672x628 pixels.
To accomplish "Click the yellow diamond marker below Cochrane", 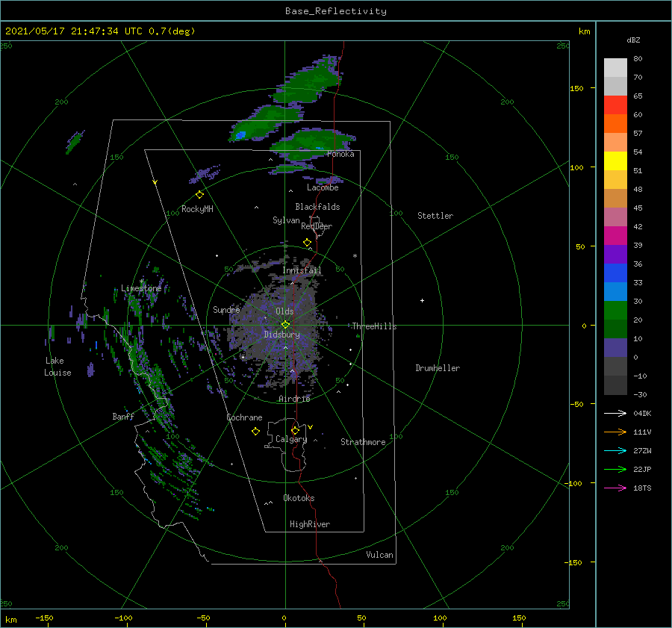I will 255,432.
